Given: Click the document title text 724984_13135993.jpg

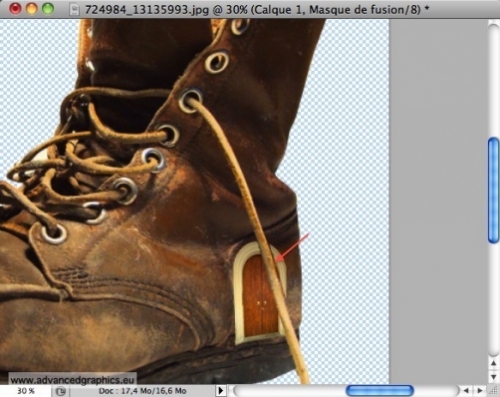Looking at the screenshot, I should [147, 9].
